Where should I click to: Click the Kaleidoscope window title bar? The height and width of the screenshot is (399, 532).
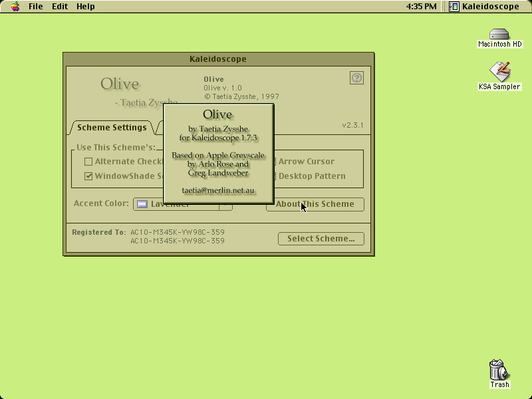click(x=218, y=59)
